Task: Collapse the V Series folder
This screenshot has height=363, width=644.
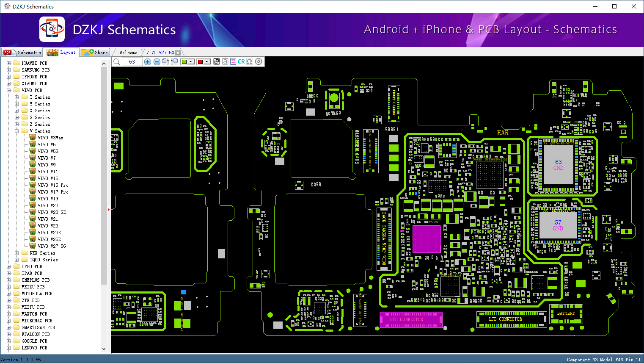Action: [x=17, y=131]
